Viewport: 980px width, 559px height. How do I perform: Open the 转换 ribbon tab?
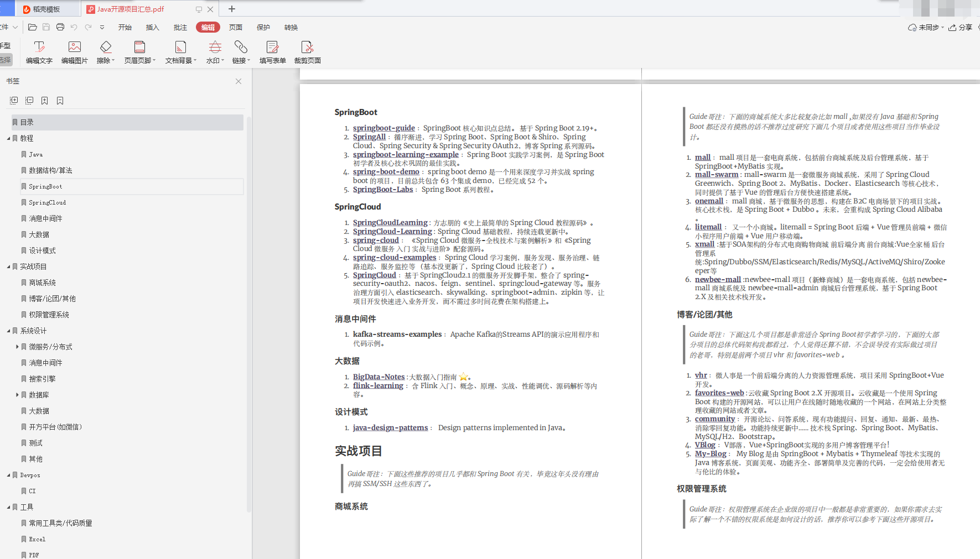click(x=291, y=28)
